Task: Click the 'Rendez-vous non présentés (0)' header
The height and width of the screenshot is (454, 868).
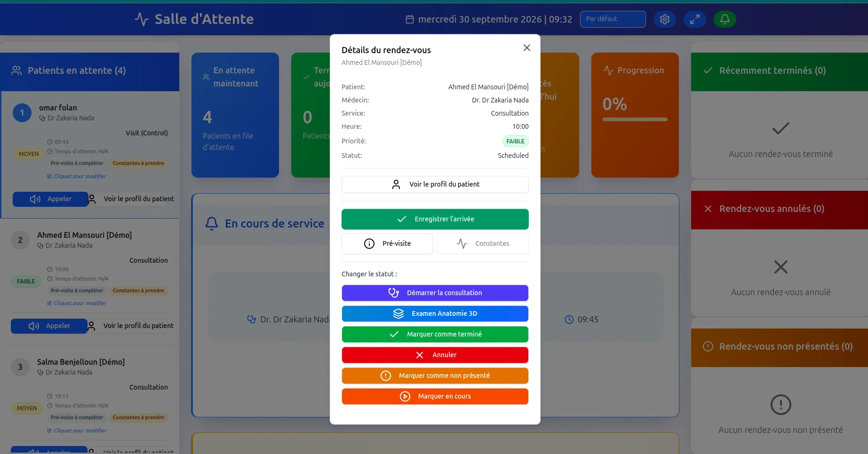Action: [x=780, y=347]
